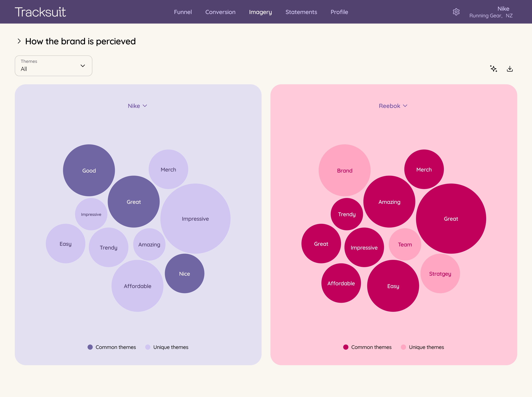
Task: Open the Reebok brand selector dropdown
Action: [393, 106]
